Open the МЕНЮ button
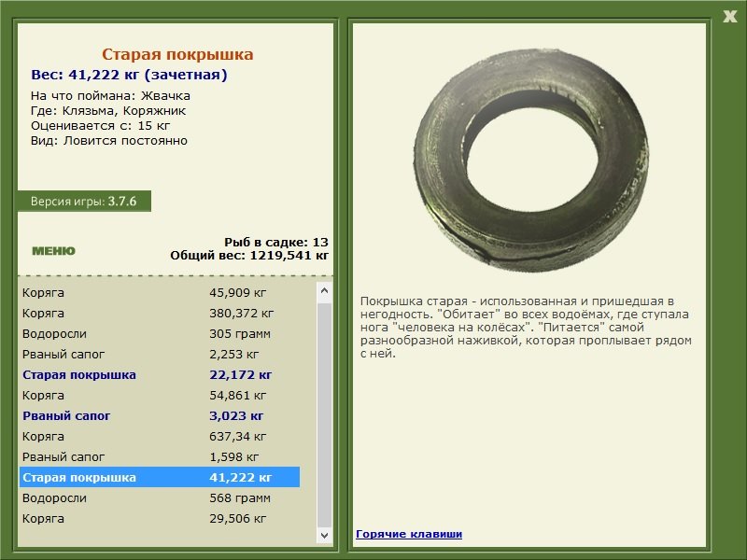This screenshot has height=560, width=747. tap(53, 251)
